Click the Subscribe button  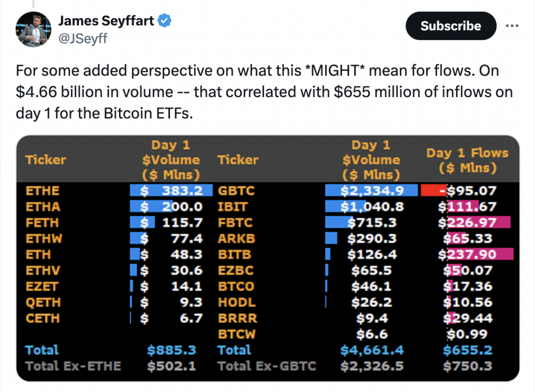pos(451,26)
